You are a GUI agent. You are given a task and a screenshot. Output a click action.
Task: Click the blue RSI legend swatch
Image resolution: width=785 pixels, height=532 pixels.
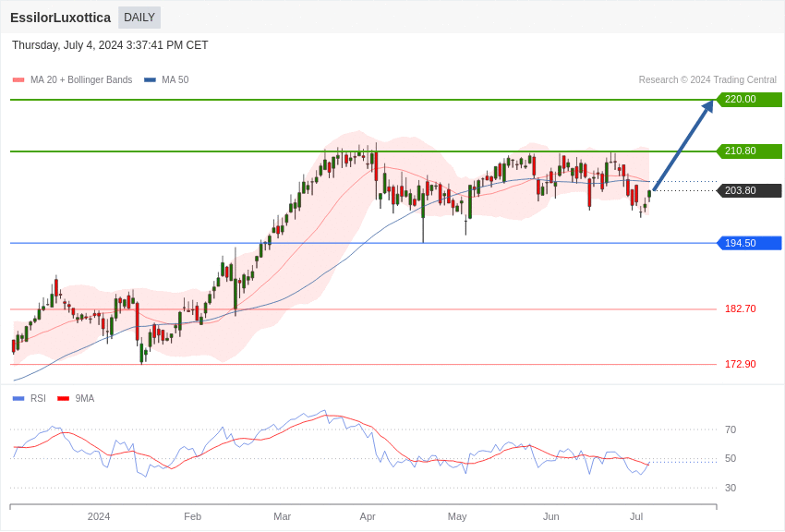coord(18,399)
